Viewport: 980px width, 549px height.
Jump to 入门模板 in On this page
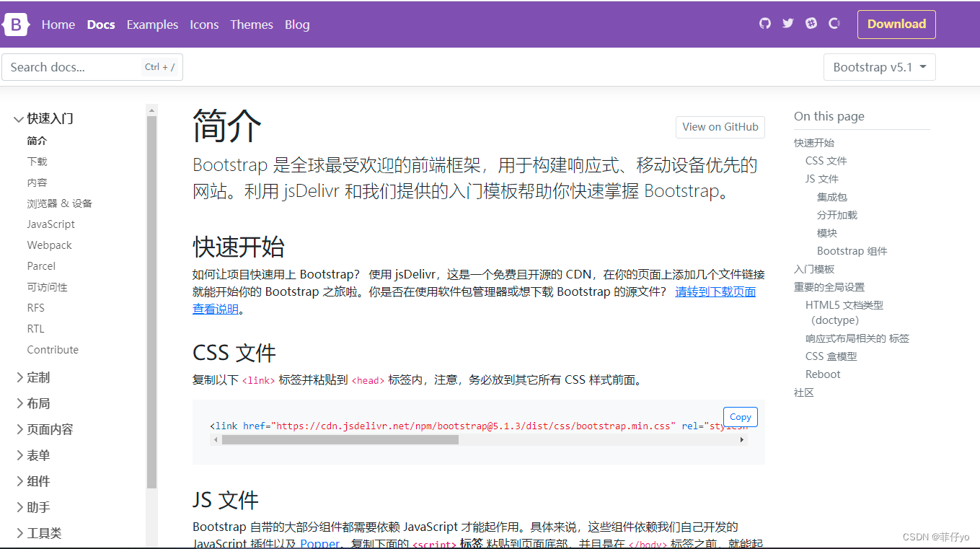click(814, 269)
